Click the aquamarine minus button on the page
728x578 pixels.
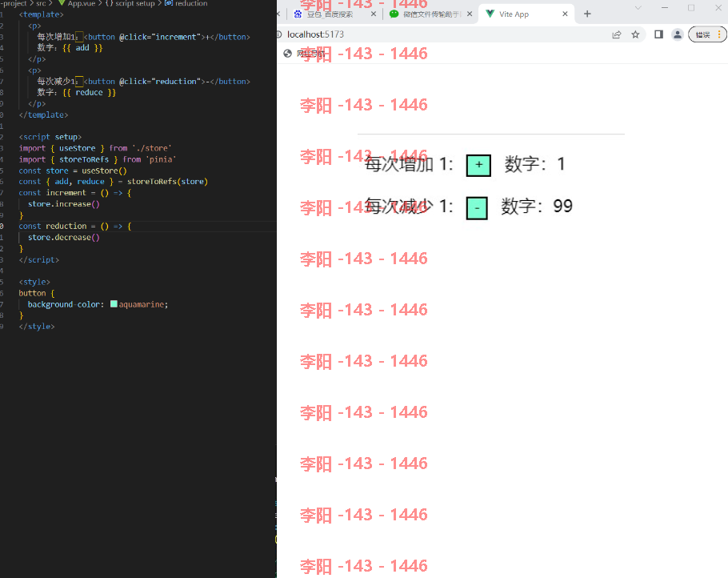(477, 208)
